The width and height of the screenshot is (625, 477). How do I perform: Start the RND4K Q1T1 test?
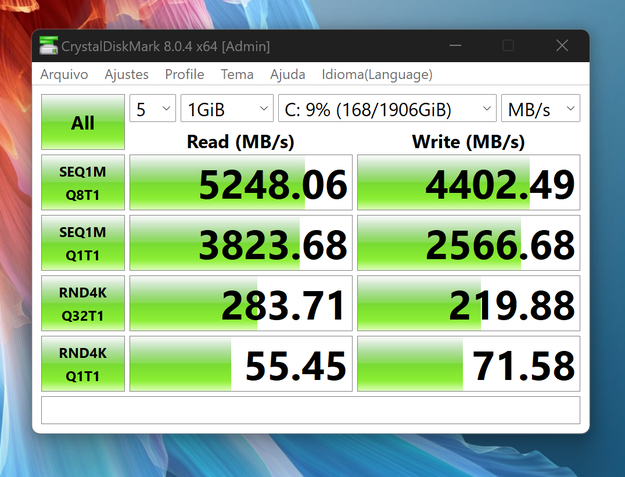83,364
